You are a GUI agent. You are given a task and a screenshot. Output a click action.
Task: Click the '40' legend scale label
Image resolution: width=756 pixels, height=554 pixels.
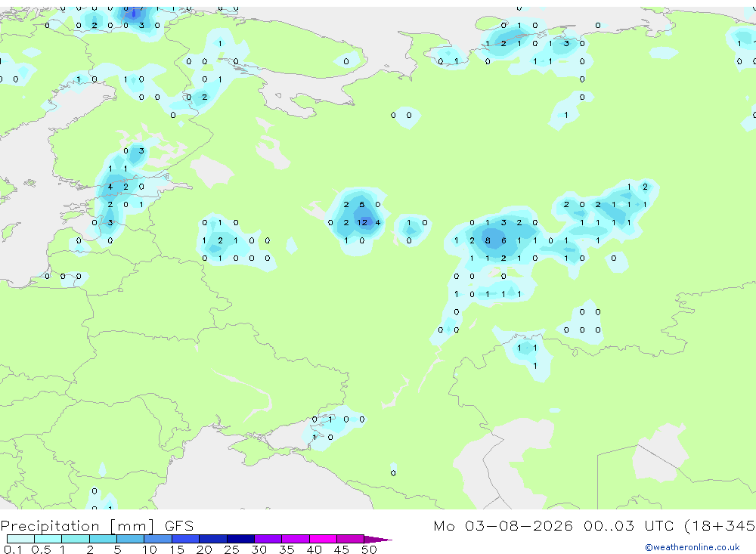[x=314, y=549]
